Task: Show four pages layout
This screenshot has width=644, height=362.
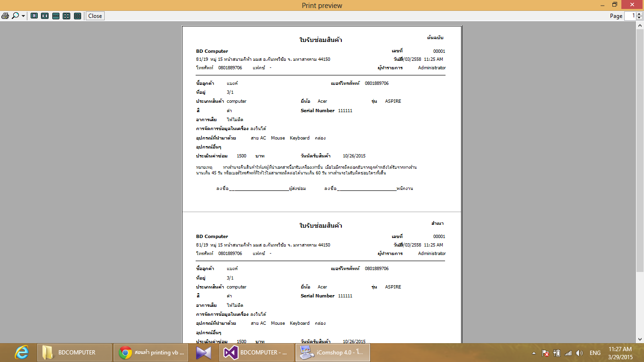Action: [66, 16]
